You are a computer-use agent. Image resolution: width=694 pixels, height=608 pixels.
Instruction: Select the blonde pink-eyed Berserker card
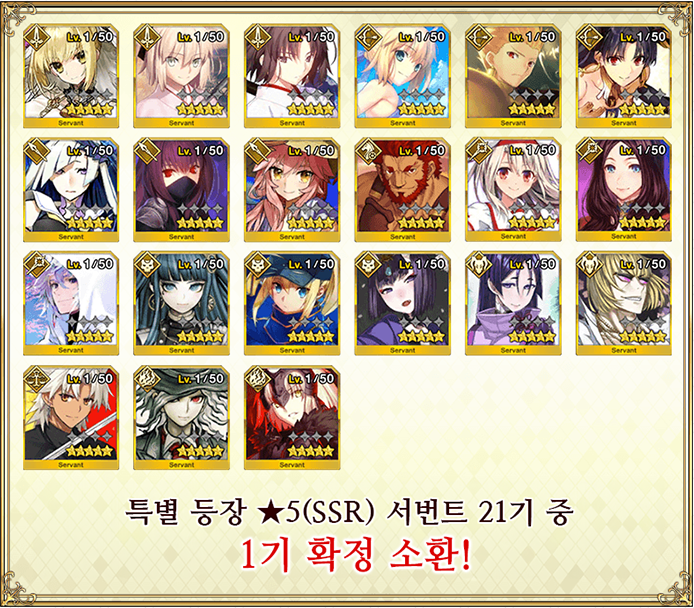[x=624, y=304]
